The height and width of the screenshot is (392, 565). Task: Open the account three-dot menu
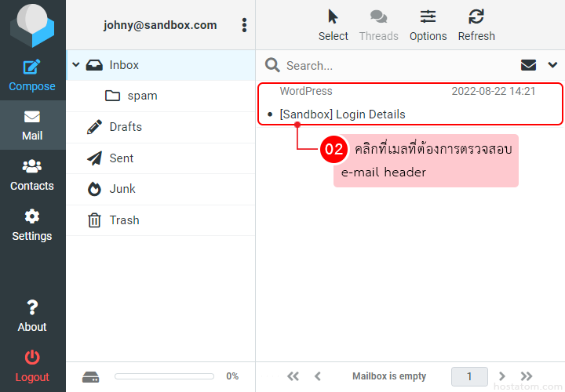244,25
